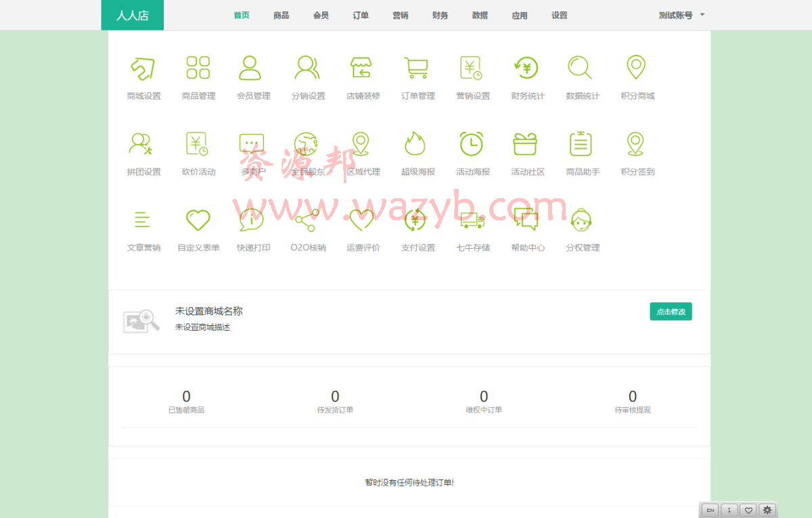Screen dimensions: 812x518
Task: Click the 暂时没有任何待处理订单 notice text
Action: tap(409, 482)
